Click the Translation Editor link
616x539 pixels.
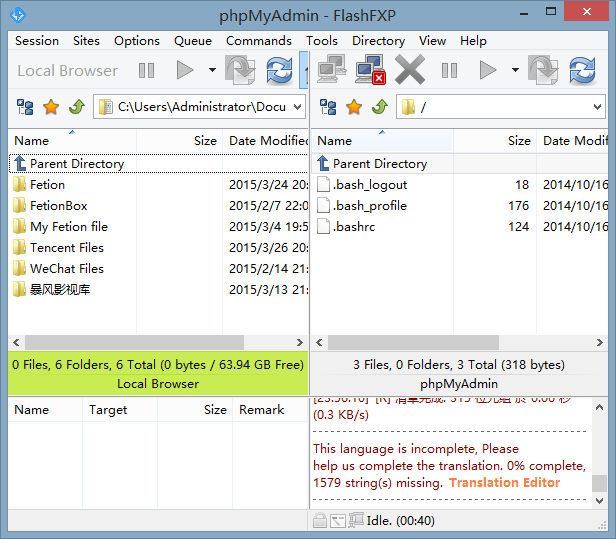pos(504,482)
